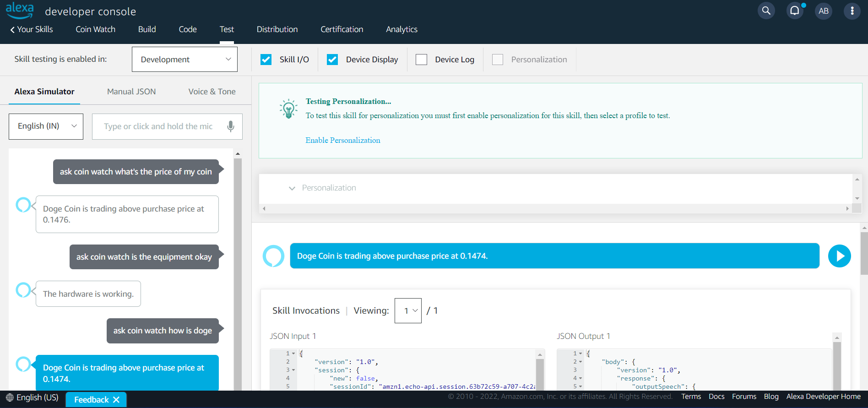Image resolution: width=868 pixels, height=408 pixels.
Task: Click the lightbulb tip icon
Action: point(288,109)
